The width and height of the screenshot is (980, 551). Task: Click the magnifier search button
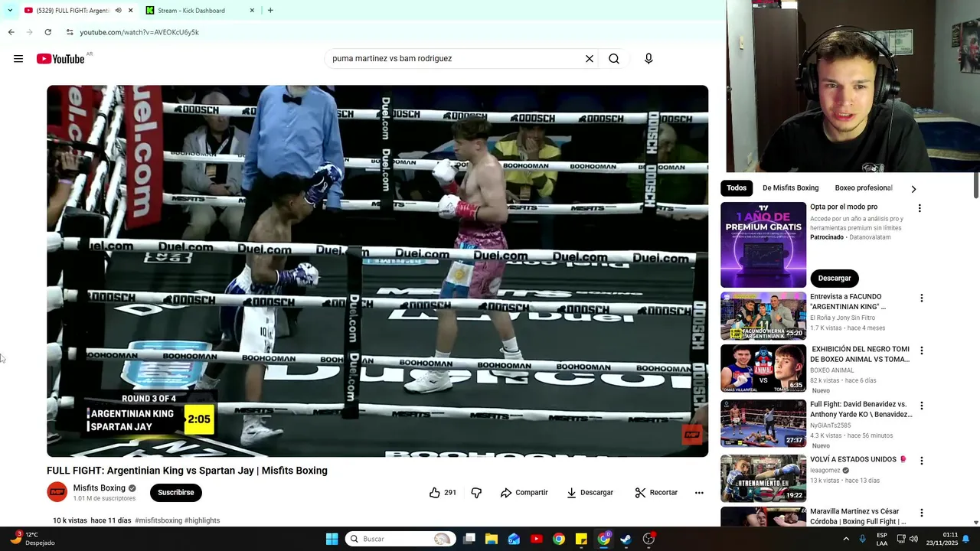(x=614, y=59)
